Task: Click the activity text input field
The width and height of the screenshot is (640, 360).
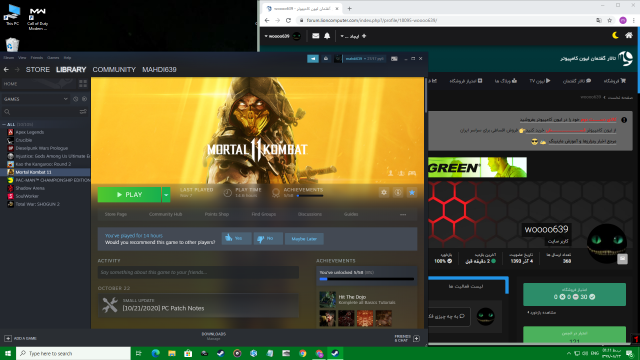Action: (198, 272)
